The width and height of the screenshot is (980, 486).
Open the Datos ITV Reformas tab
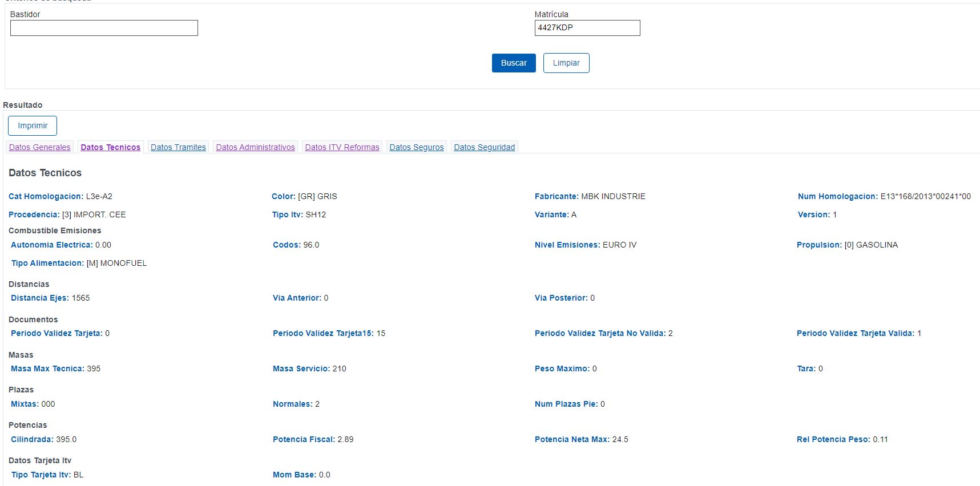(x=342, y=147)
